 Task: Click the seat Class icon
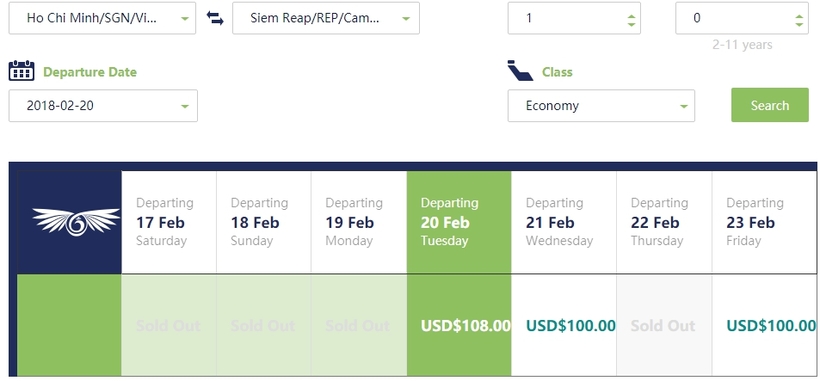pyautogui.click(x=520, y=71)
